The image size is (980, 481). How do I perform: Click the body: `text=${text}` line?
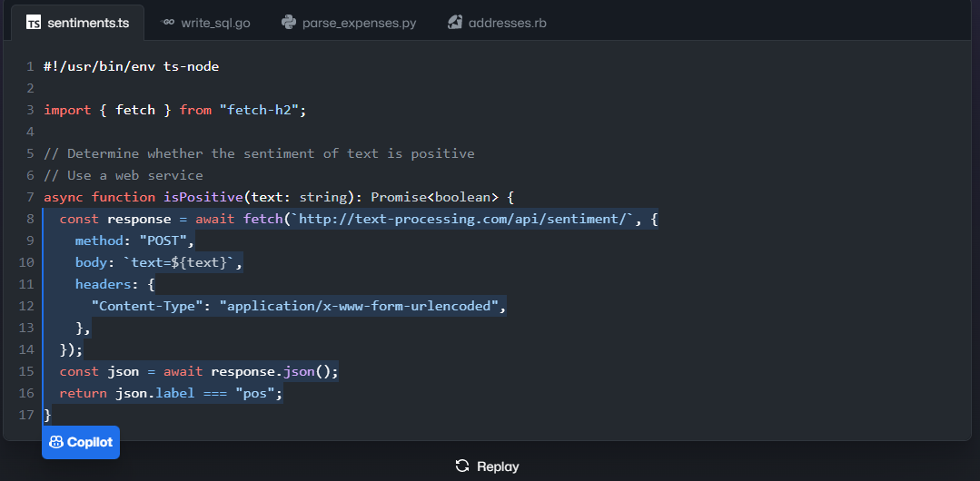(159, 263)
